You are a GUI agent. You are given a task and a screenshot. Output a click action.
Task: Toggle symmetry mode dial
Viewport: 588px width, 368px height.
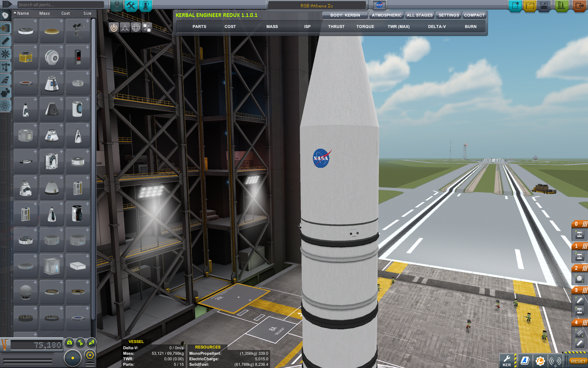pyautogui.click(x=72, y=358)
